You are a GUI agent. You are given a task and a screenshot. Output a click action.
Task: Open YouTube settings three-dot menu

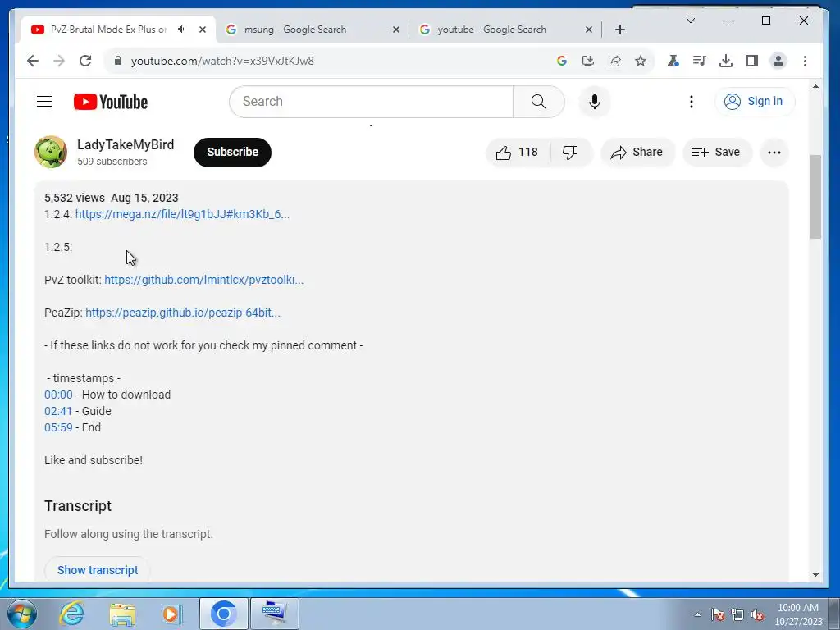click(x=691, y=101)
